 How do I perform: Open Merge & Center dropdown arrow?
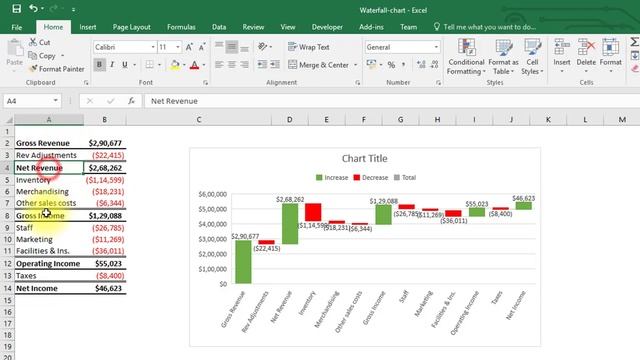356,65
